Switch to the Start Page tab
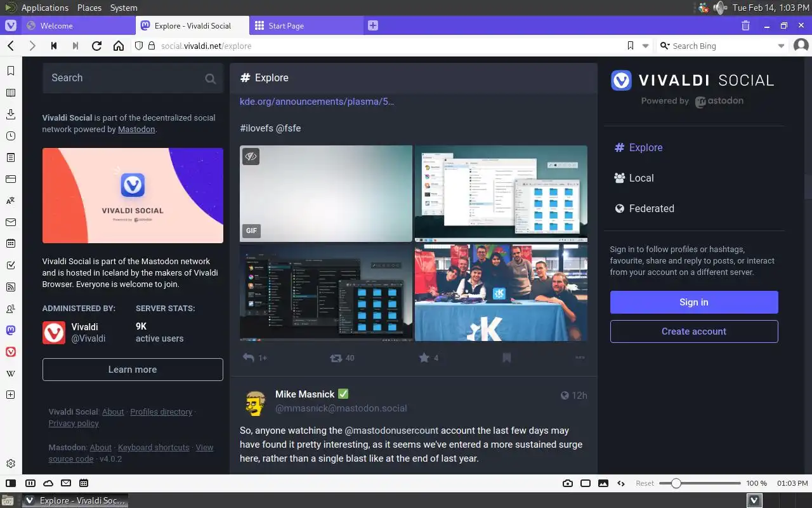Screen dimensions: 812x508 (x=306, y=25)
